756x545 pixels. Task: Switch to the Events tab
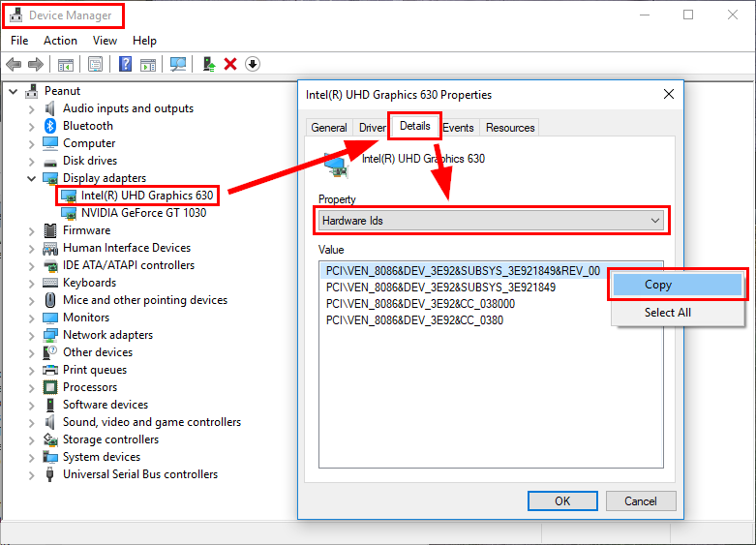click(458, 128)
